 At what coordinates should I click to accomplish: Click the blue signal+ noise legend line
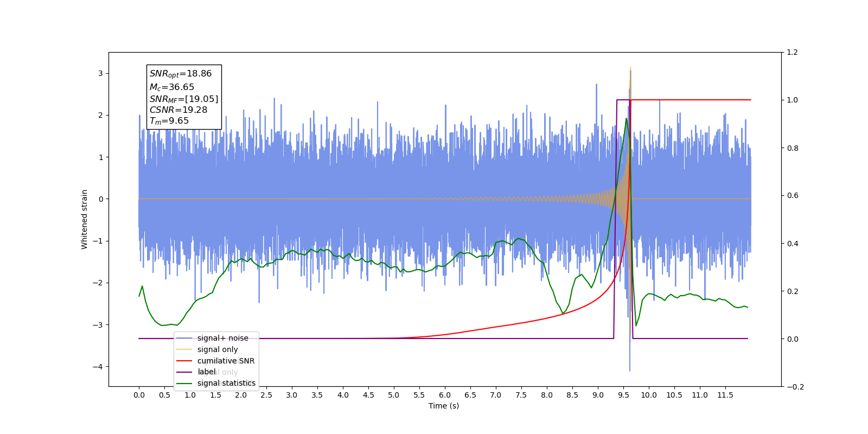pyautogui.click(x=184, y=338)
